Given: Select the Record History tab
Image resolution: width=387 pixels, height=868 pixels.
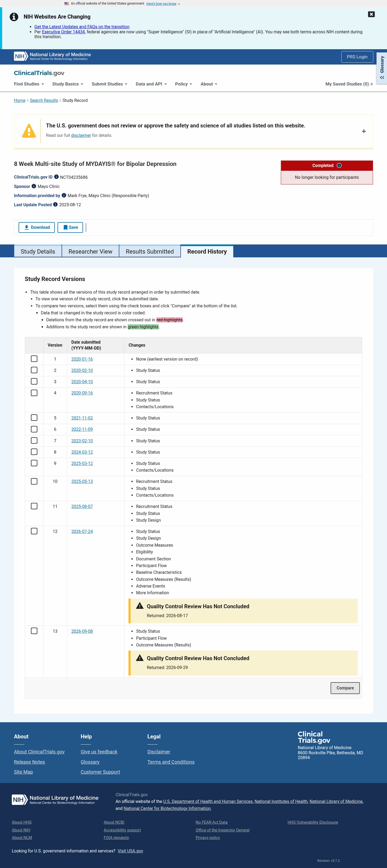Looking at the screenshot, I should click(x=207, y=251).
